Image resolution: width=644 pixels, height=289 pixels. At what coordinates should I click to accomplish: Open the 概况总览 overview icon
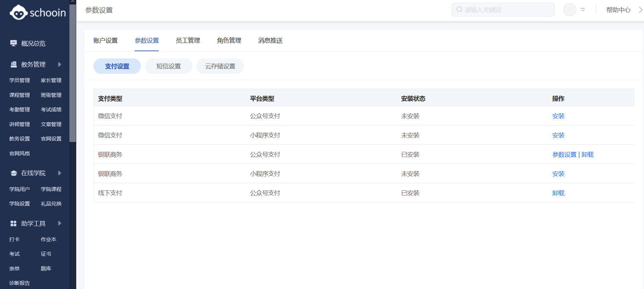tap(13, 43)
